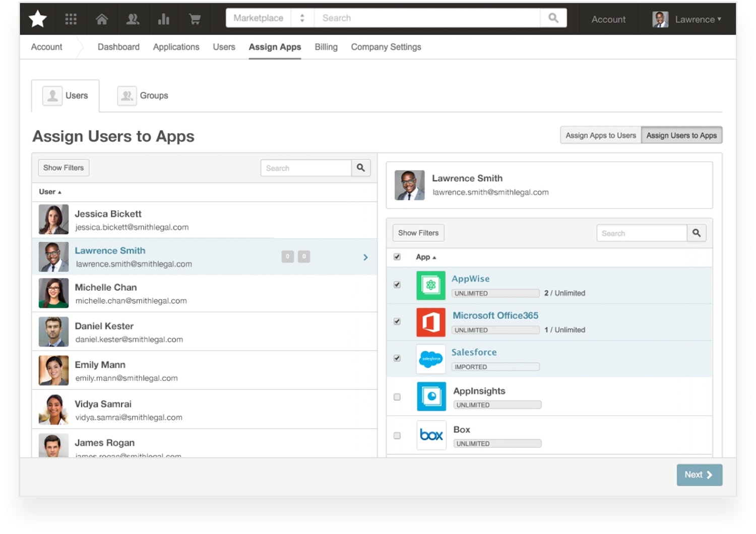
Task: Go to the home icon
Action: click(102, 19)
